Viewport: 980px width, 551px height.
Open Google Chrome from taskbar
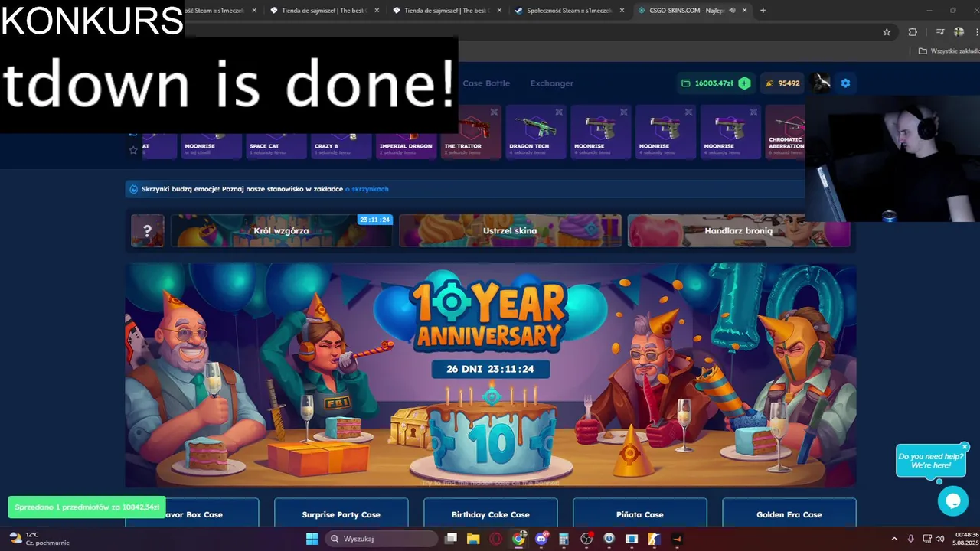tap(519, 539)
